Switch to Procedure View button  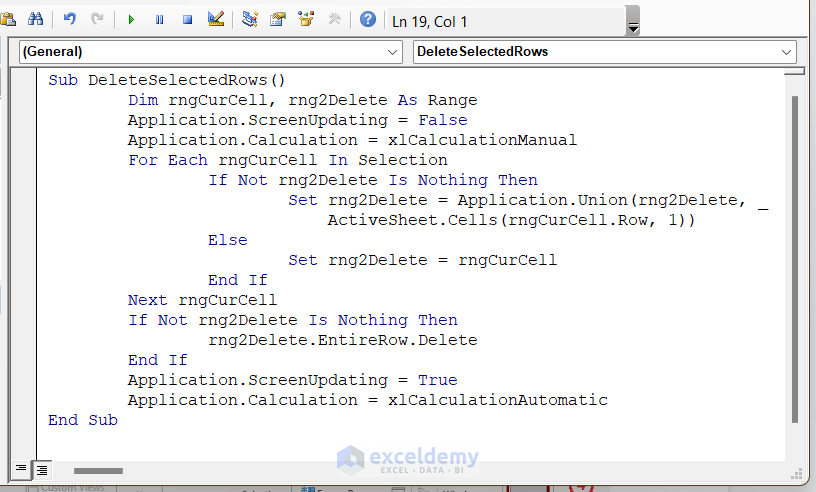pos(21,469)
